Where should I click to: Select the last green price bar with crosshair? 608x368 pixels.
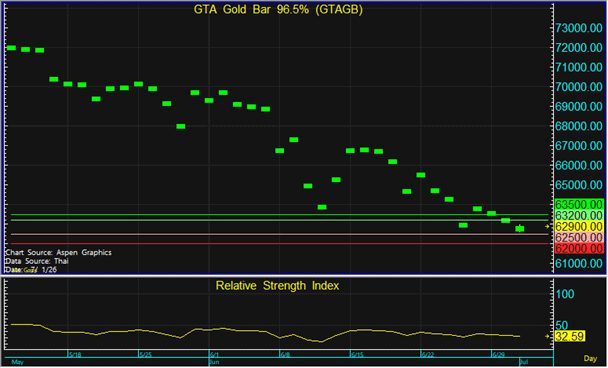[520, 229]
